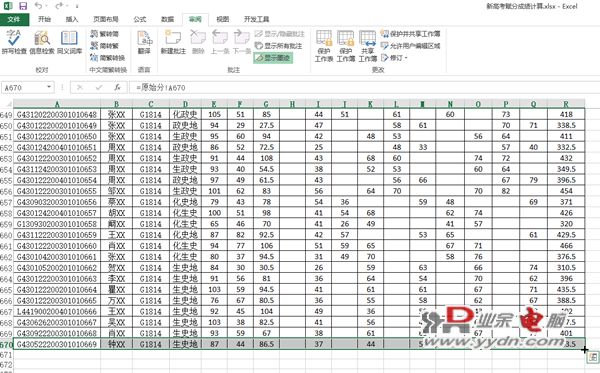Click cell G43120220030101​0648
The image size is (600, 373).
tap(57, 114)
